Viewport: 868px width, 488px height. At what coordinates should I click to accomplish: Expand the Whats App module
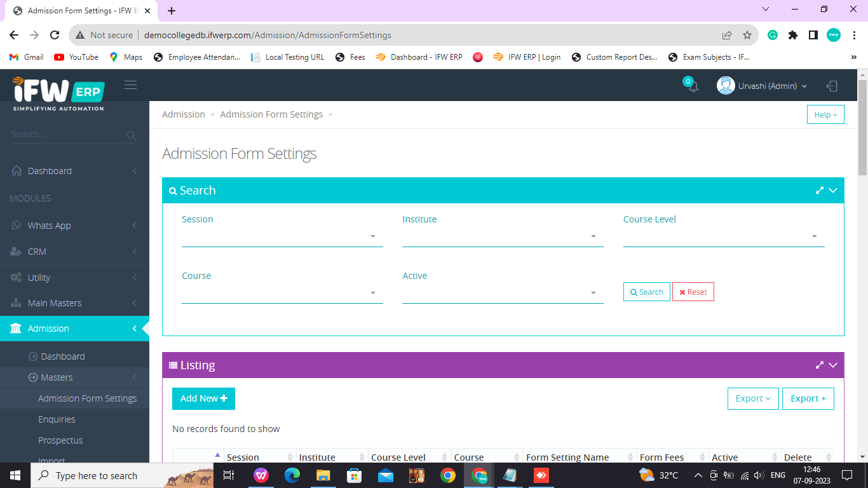[74, 226]
